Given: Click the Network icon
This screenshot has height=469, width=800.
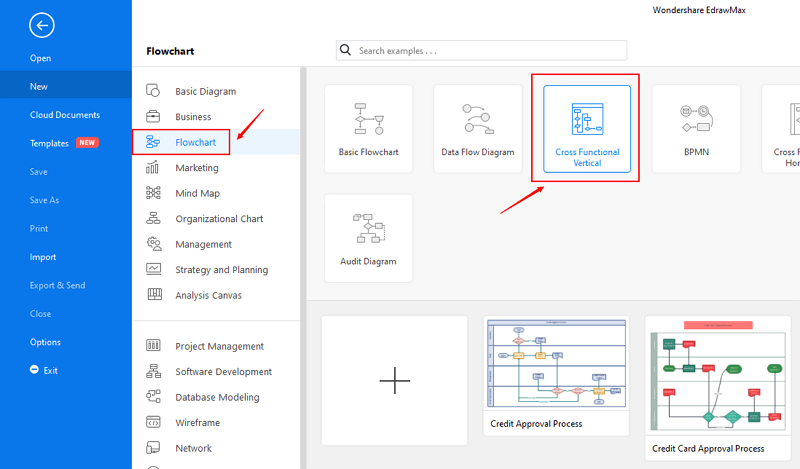Looking at the screenshot, I should point(153,448).
